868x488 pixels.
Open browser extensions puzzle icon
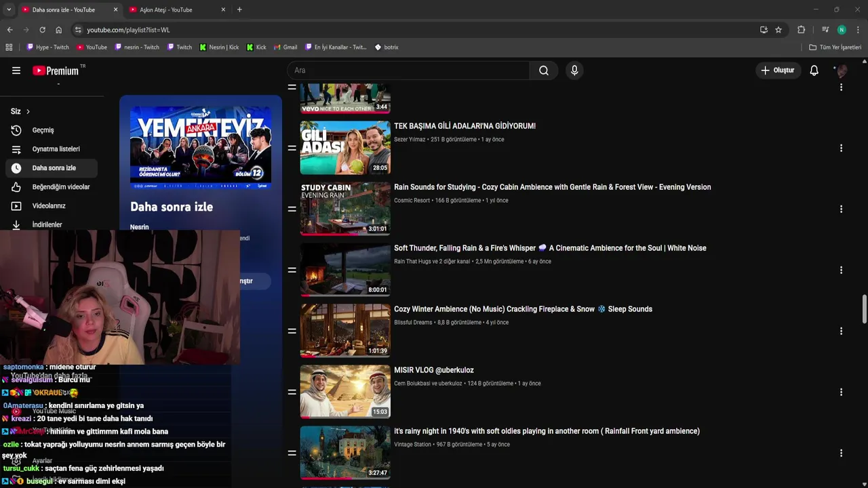pyautogui.click(x=801, y=30)
